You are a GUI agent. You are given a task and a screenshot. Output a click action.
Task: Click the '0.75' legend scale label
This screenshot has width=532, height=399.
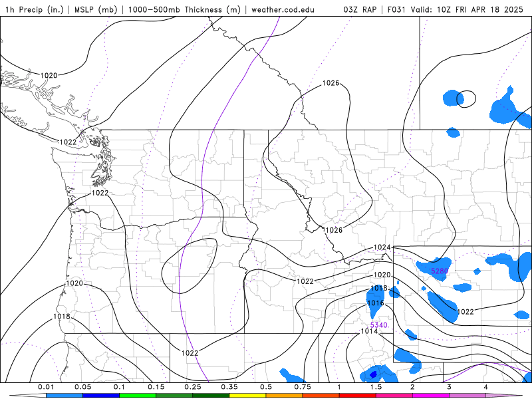(x=303, y=387)
